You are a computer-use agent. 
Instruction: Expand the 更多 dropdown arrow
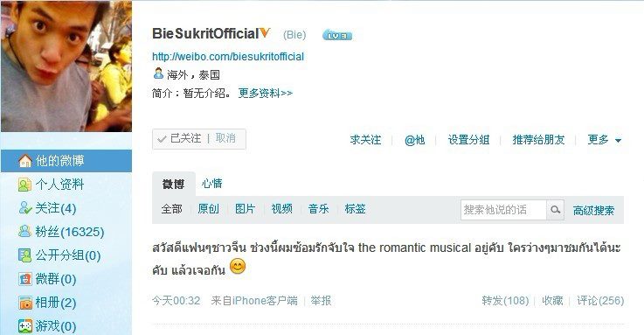[618, 141]
